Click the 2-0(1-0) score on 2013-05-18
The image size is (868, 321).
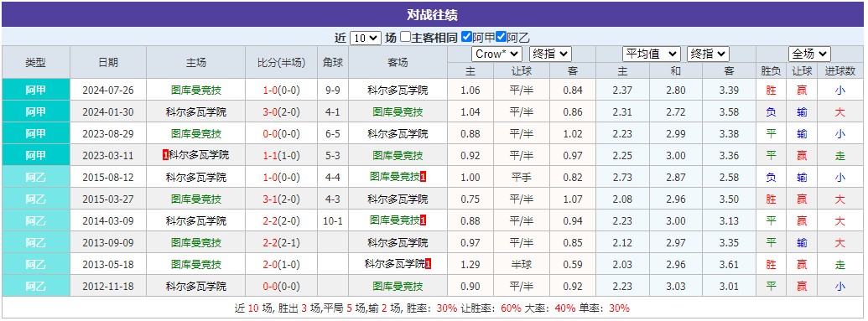tap(281, 265)
